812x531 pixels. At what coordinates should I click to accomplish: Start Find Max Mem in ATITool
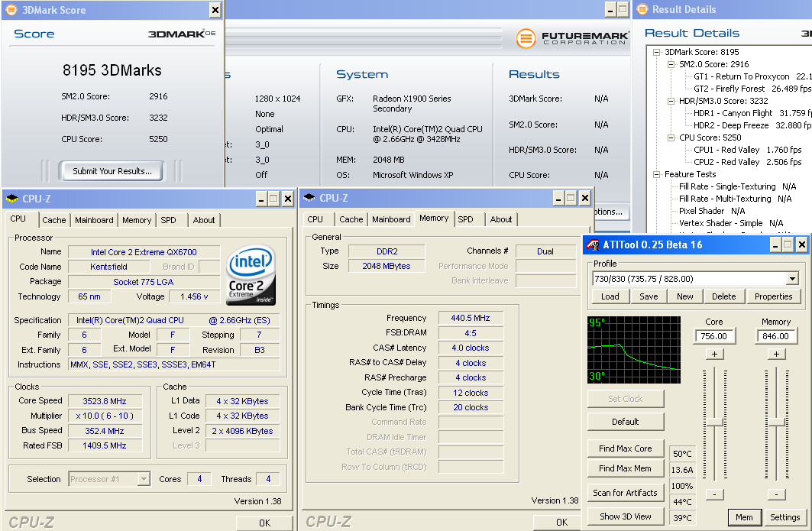(x=625, y=468)
